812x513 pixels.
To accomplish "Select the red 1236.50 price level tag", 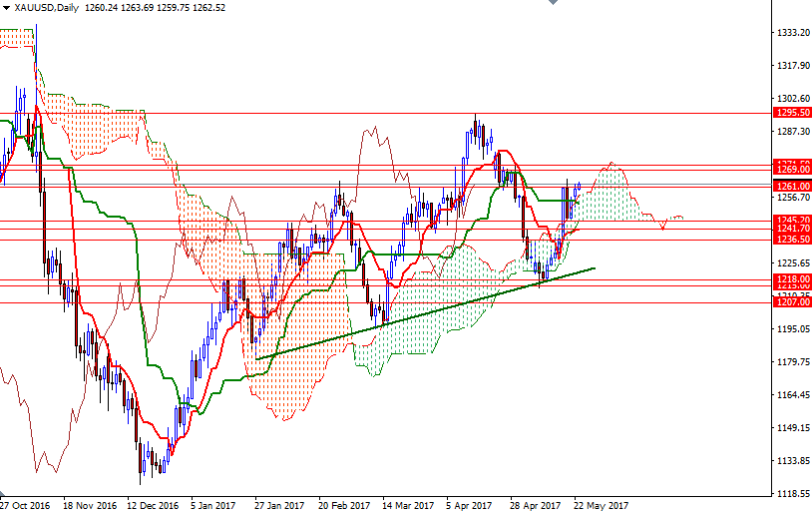I will click(792, 240).
